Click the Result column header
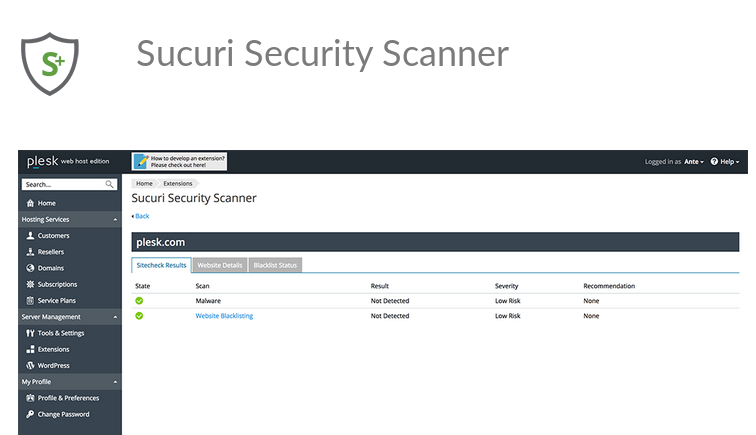Image resolution: width=756 pixels, height=435 pixels. tap(379, 285)
